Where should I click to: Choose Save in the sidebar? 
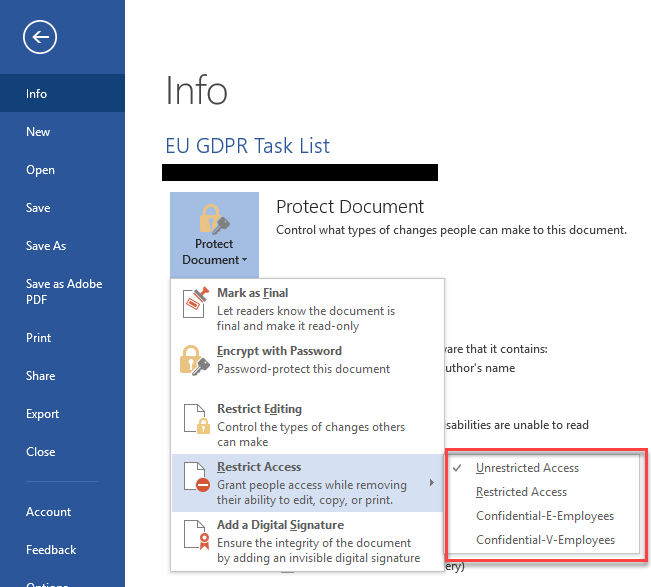point(62,208)
